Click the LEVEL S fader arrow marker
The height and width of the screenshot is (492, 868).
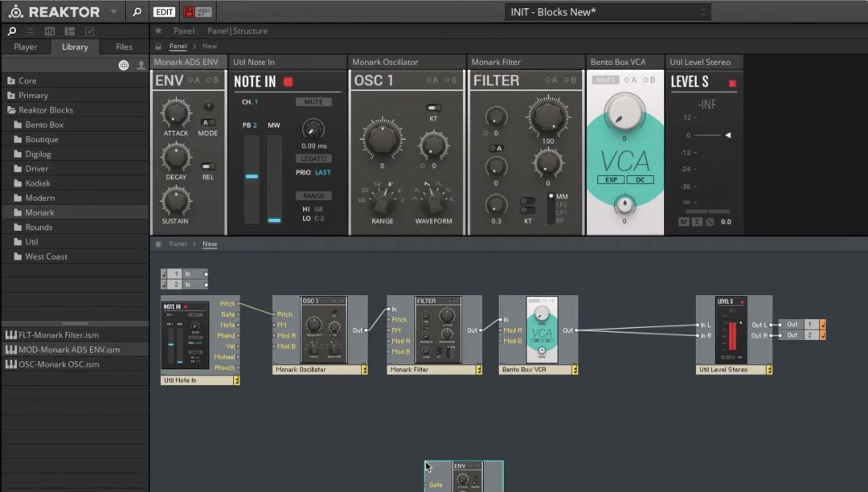click(728, 135)
